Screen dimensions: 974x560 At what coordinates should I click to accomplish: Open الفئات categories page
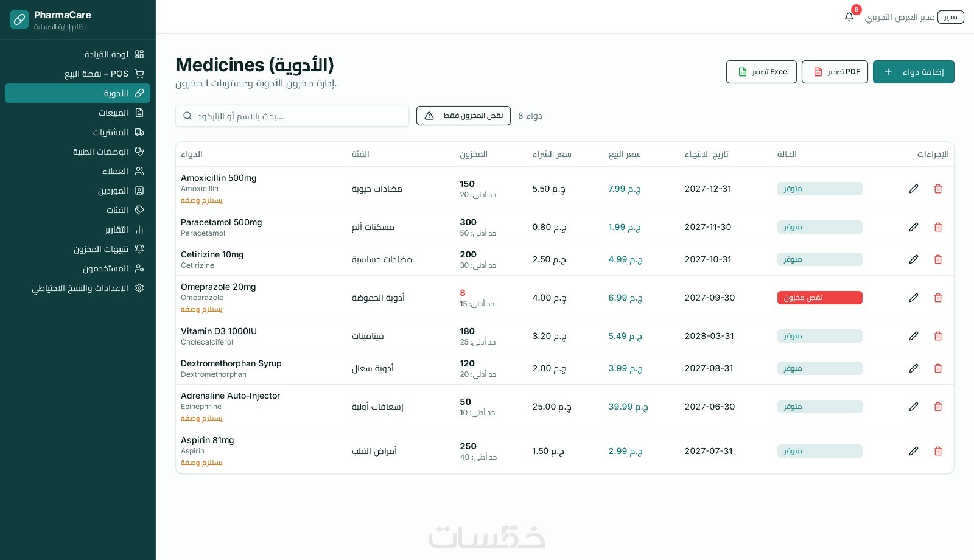point(77,210)
